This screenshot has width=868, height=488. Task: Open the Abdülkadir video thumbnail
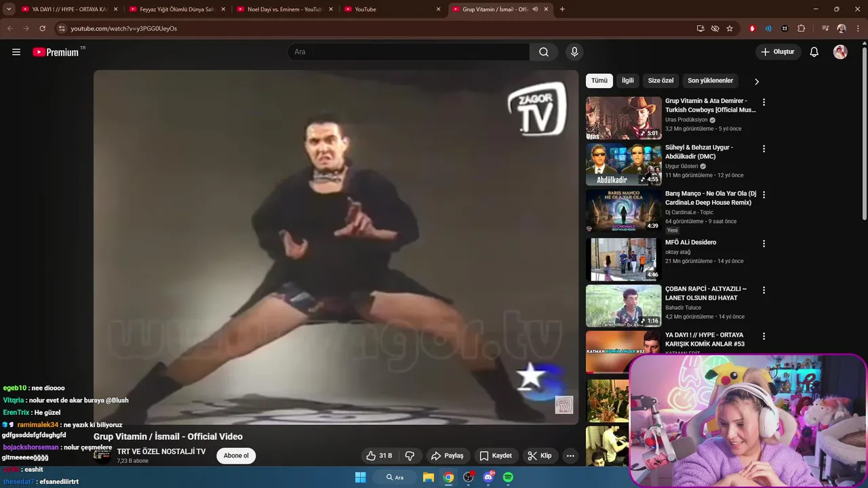(624, 164)
